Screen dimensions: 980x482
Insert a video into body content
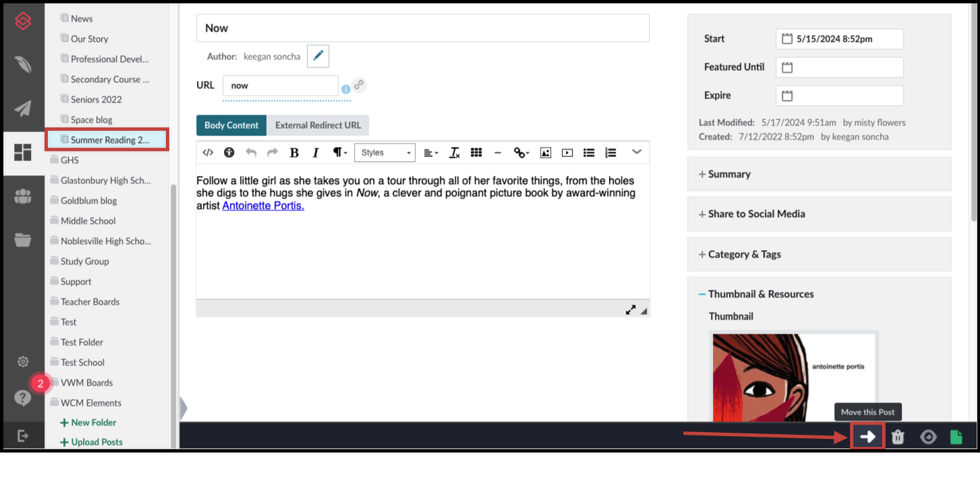567,153
